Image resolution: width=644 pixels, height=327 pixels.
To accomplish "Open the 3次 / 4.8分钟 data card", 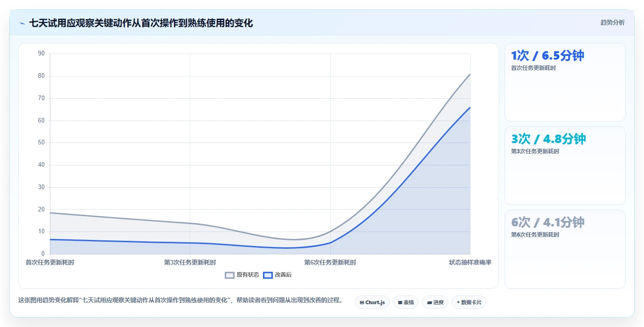I will pyautogui.click(x=565, y=165).
